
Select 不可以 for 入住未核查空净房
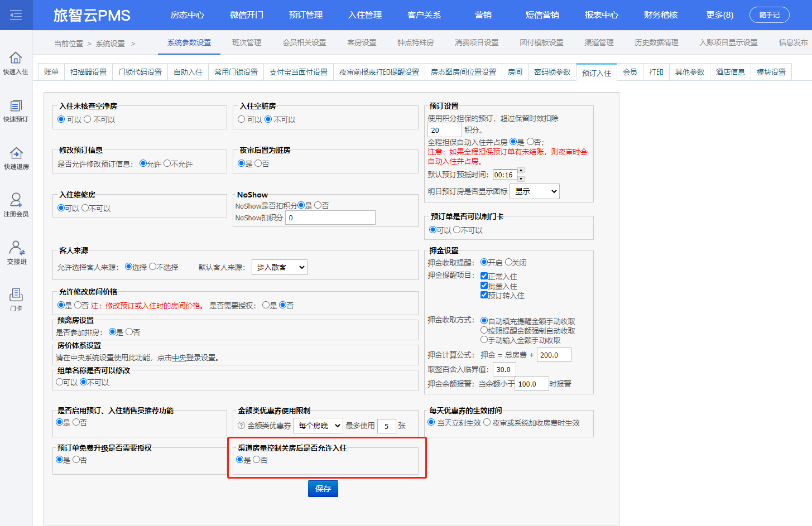(87, 119)
